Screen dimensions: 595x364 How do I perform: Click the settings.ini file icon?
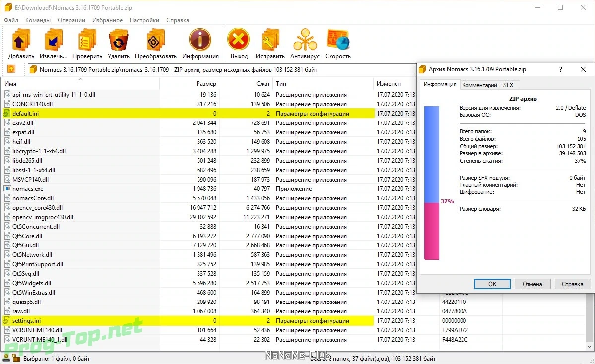7,321
